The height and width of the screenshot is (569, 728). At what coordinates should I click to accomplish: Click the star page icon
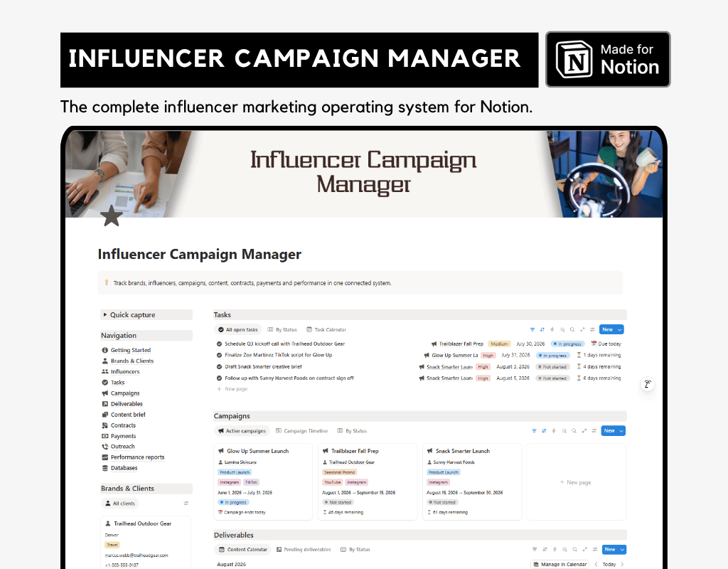tap(112, 216)
